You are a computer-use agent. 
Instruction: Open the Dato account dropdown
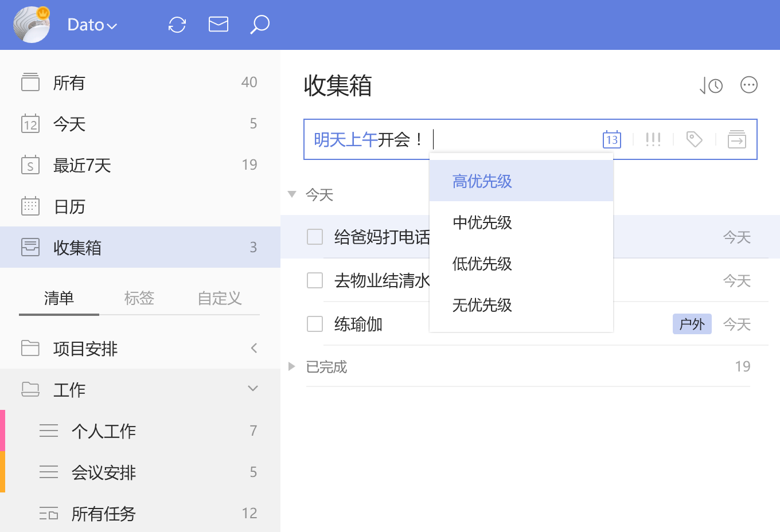92,25
